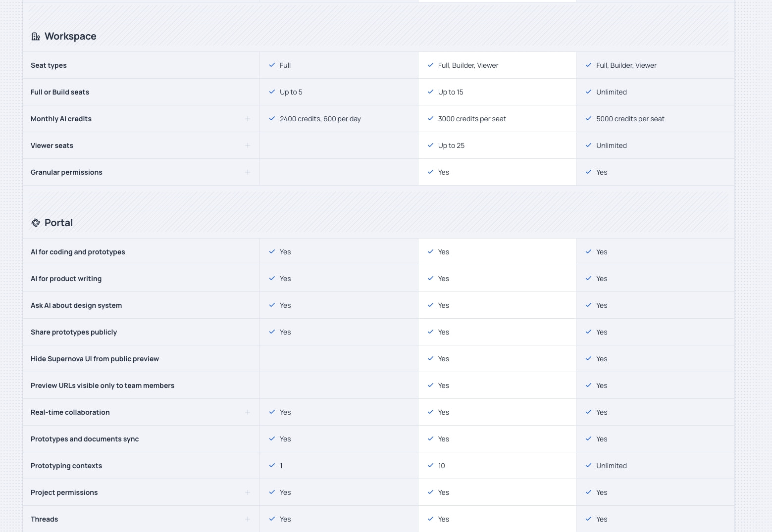Click Prototypes and documents sync label
772x532 pixels.
tap(85, 439)
